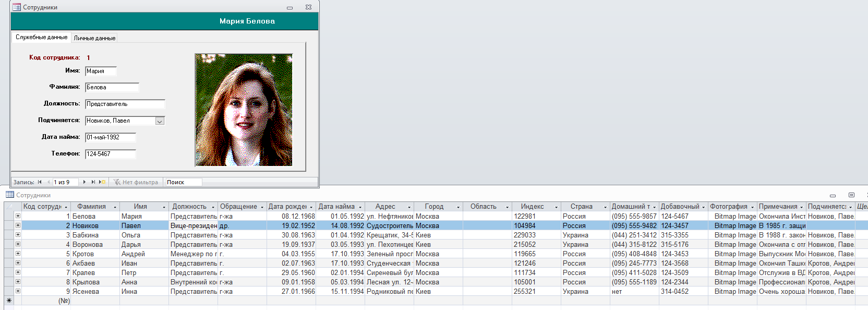Go to next record arrow

point(85,182)
